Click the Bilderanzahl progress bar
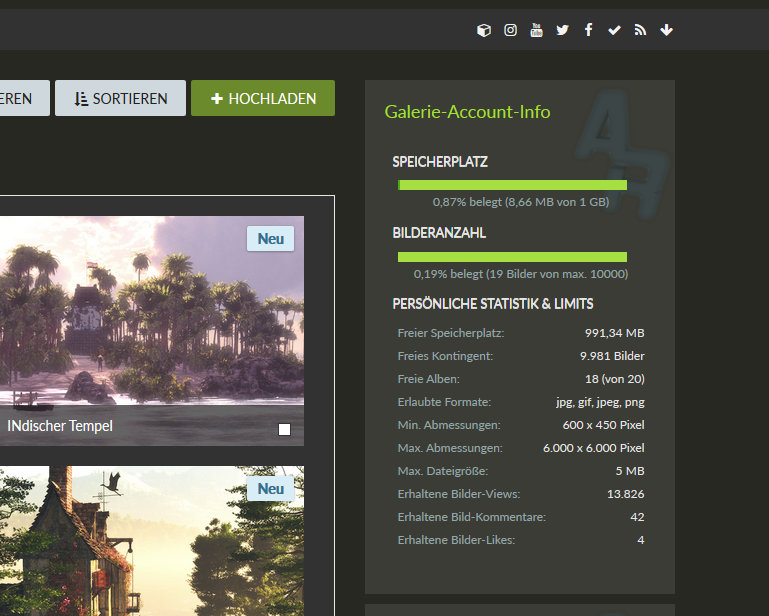Image resolution: width=769 pixels, height=616 pixels. (513, 257)
